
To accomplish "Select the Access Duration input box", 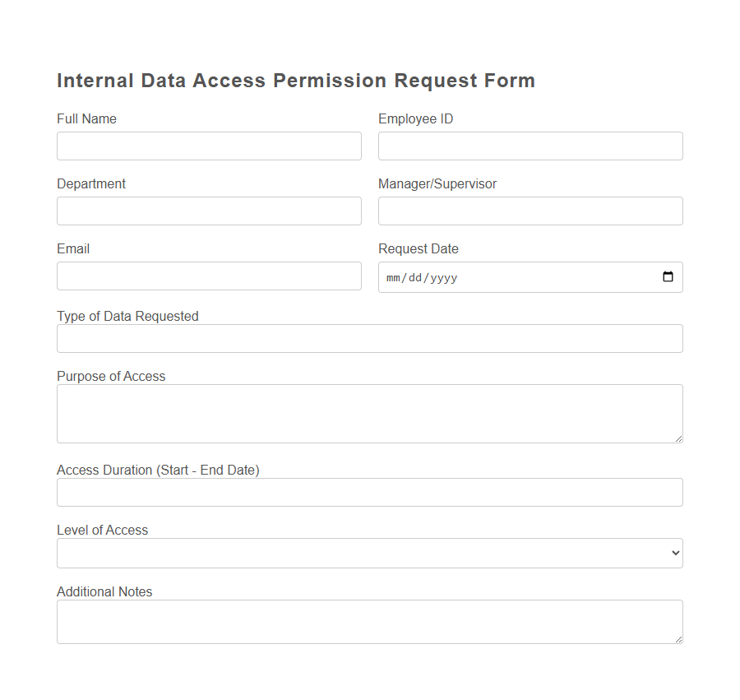I will coord(369,492).
